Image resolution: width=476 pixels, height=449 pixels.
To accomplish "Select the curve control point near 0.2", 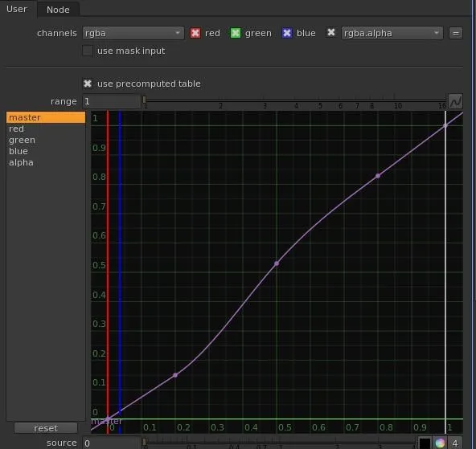I will pyautogui.click(x=175, y=375).
